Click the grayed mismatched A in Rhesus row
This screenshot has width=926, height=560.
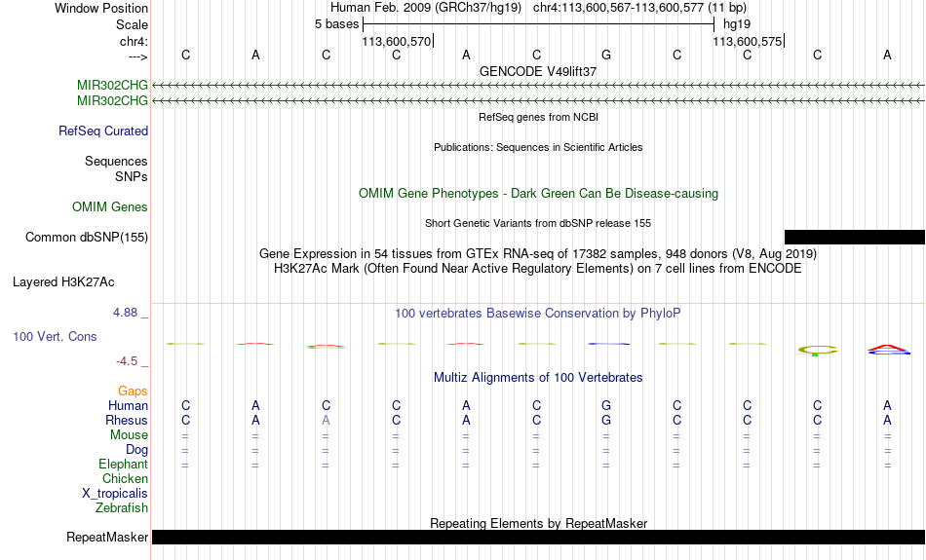pos(326,420)
